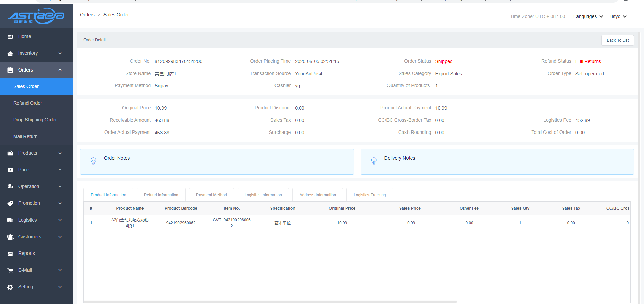Viewport: 644px width, 304px height.
Task: Switch to the Refund Information tab
Action: (161, 195)
